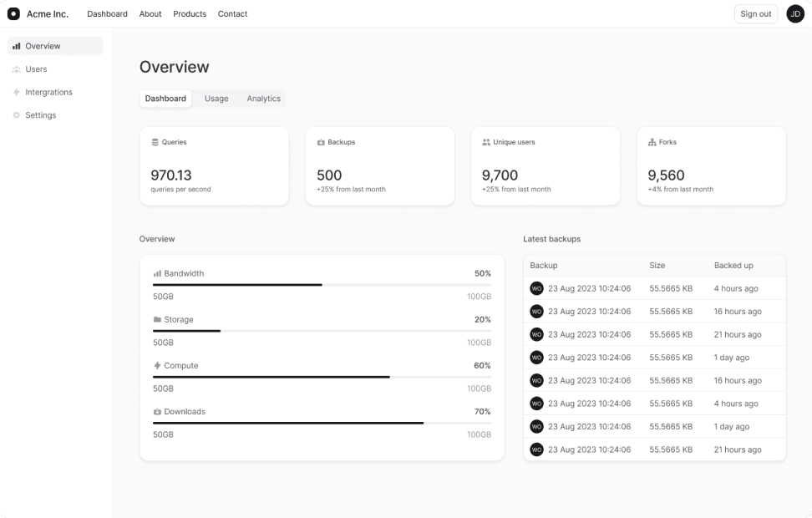Image resolution: width=812 pixels, height=518 pixels.
Task: Click the Acme Inc. brand name
Action: click(x=48, y=14)
